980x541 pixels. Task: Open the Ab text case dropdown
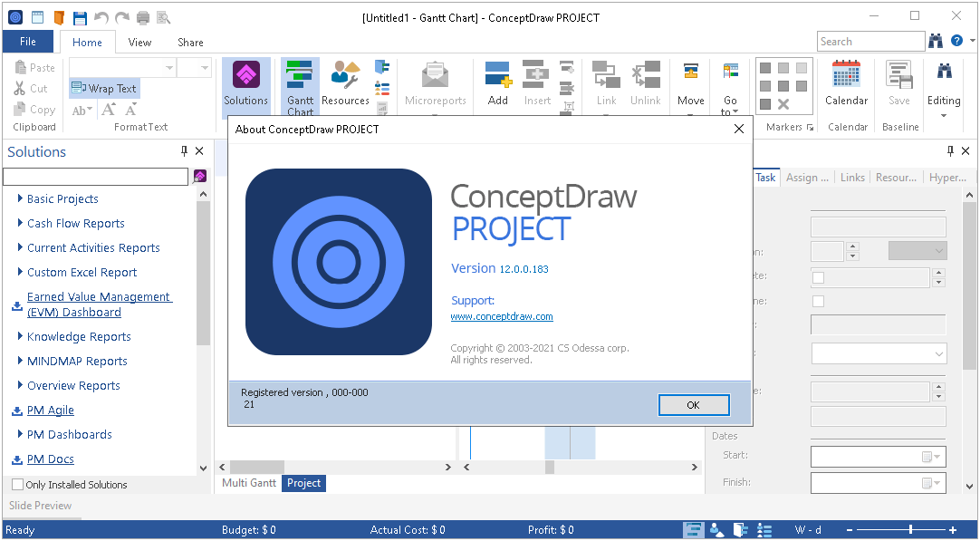(x=82, y=111)
